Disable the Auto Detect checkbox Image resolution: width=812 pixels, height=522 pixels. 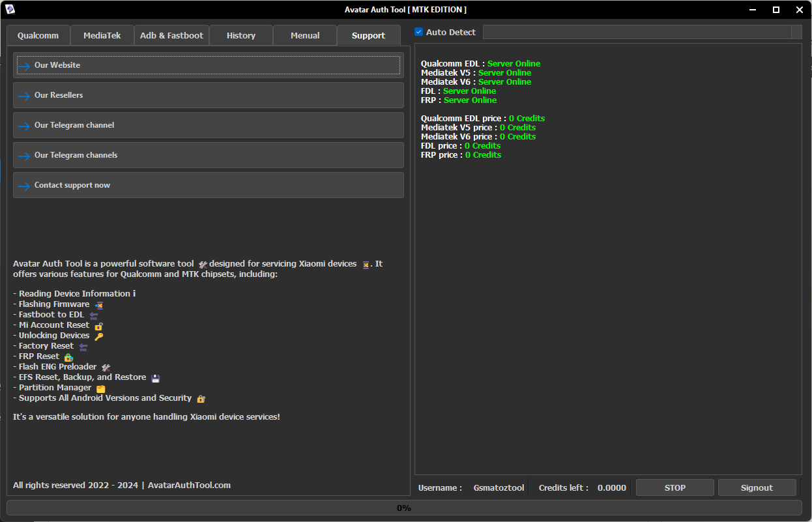click(418, 31)
